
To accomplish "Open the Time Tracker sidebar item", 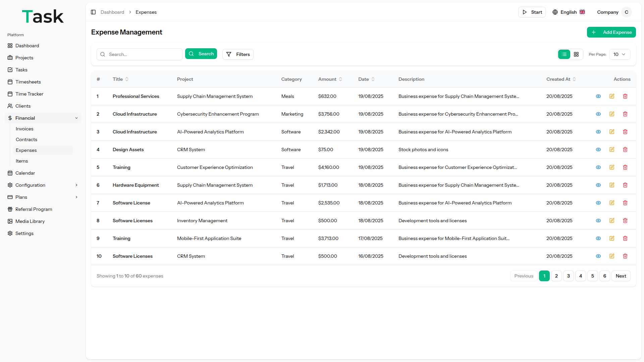I will coord(29,94).
